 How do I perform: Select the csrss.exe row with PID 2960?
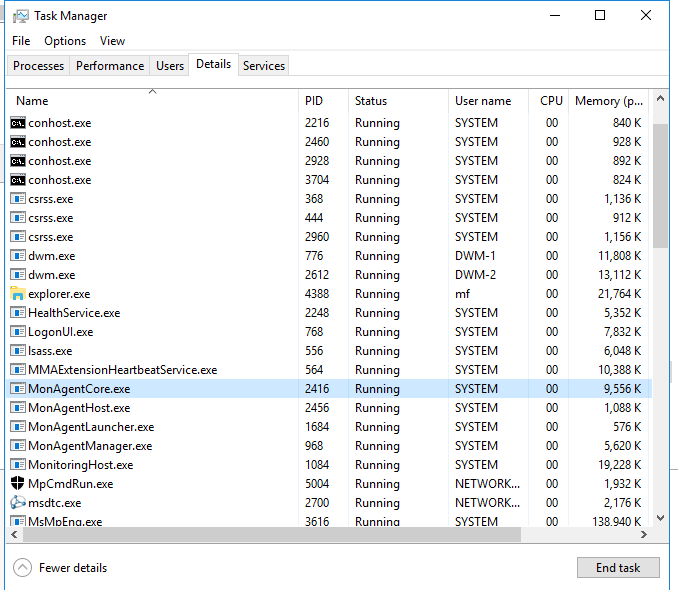click(329, 237)
